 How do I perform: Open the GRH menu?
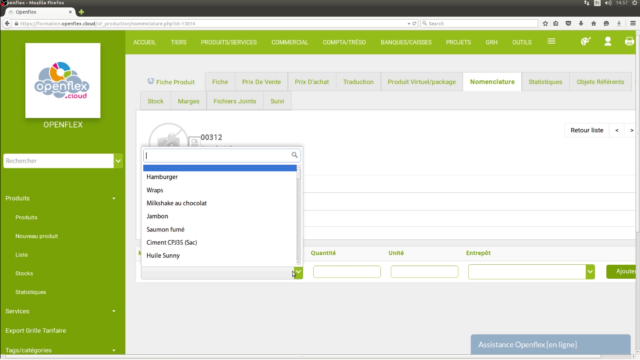(x=491, y=42)
